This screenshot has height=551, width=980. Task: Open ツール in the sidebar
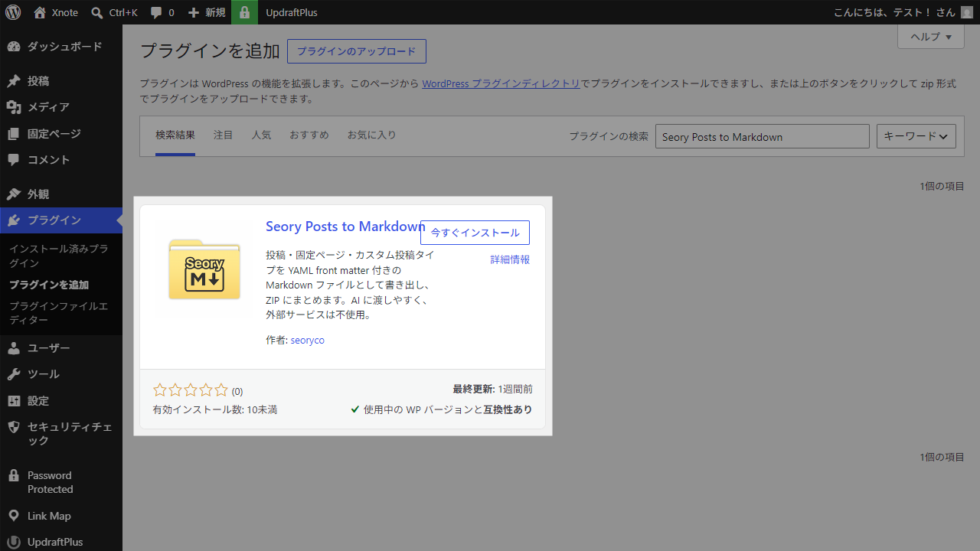61,374
